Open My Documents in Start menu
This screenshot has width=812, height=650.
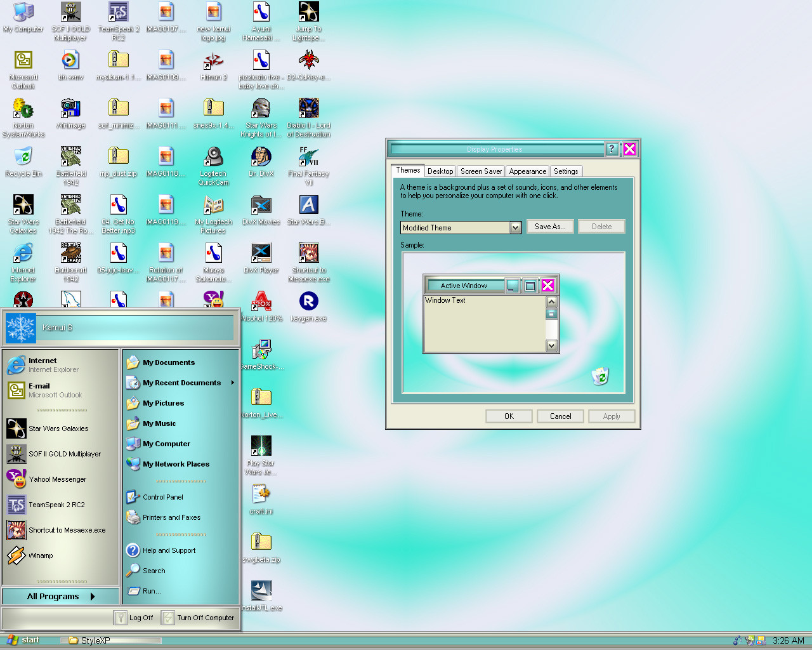(x=181, y=362)
